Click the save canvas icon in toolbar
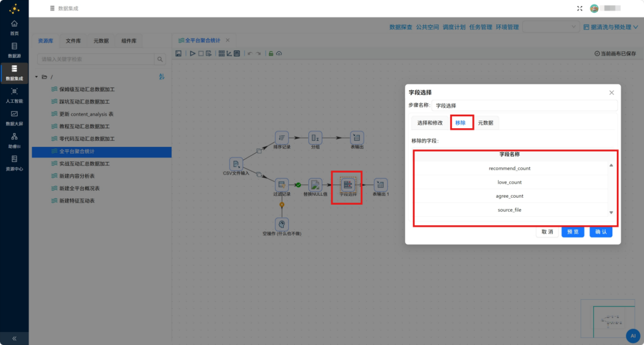This screenshot has height=345, width=644. 178,54
